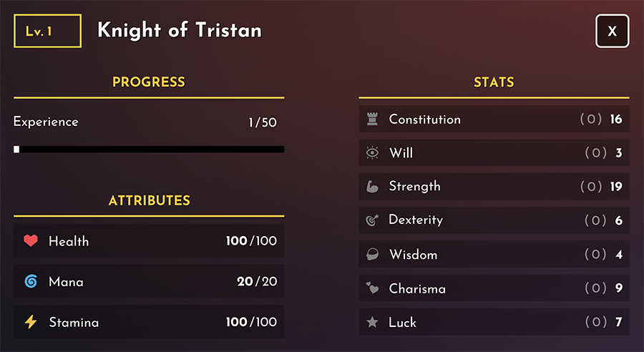Click the Health 100/100 value
Viewport: 644px width, 352px height.
[251, 240]
